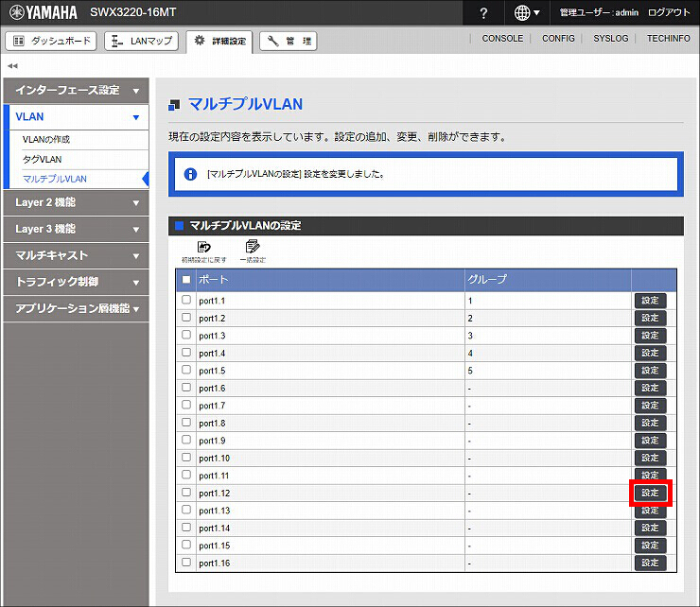The height and width of the screenshot is (607, 700).
Task: Check the port1.2 checkbox
Action: click(x=186, y=318)
